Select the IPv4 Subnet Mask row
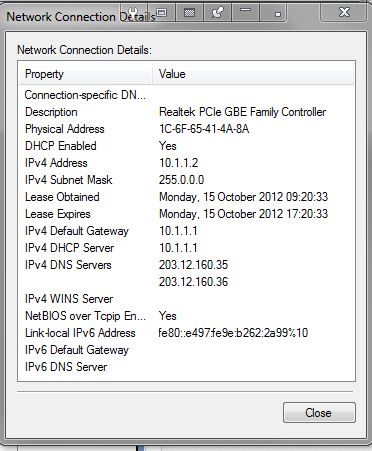This screenshot has height=451, width=372. (186, 180)
